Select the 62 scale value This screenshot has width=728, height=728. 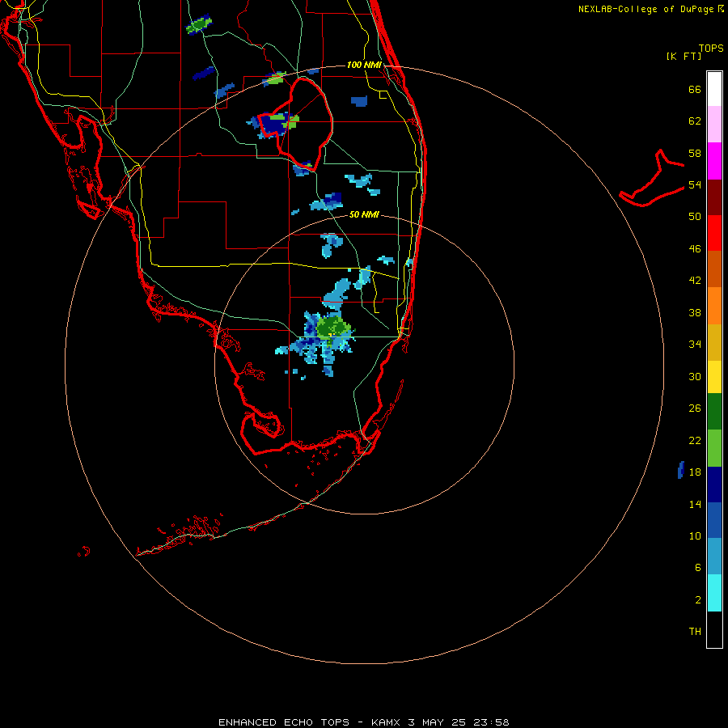[x=695, y=121]
